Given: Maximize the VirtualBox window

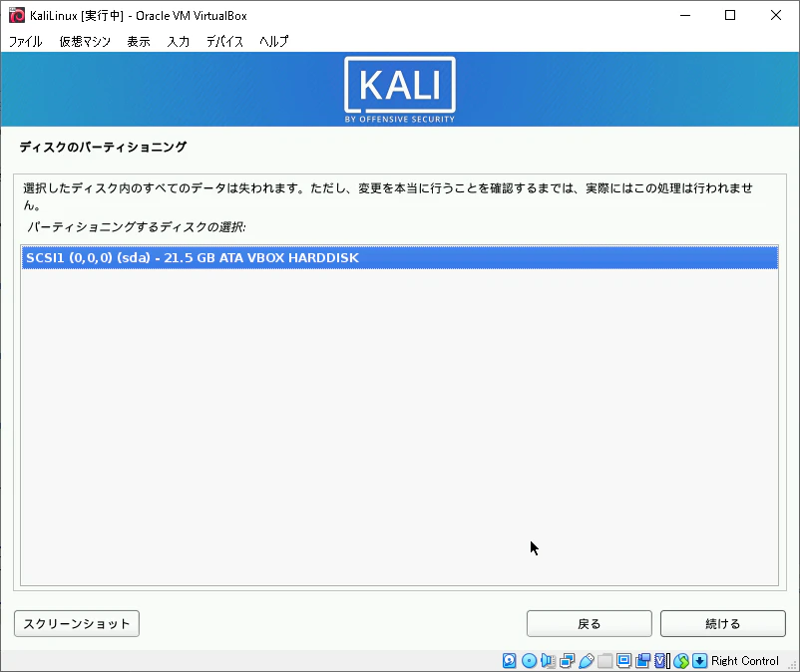Looking at the screenshot, I should click(x=730, y=15).
